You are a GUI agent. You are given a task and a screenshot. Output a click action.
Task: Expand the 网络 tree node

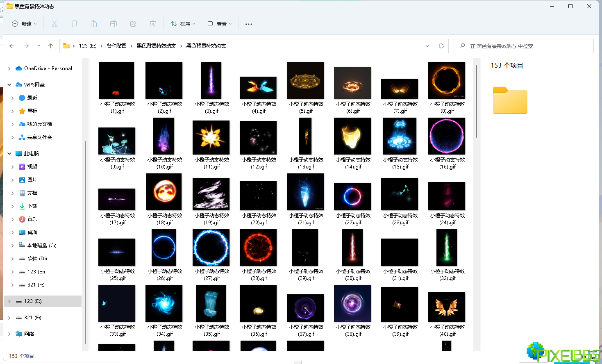(9, 334)
